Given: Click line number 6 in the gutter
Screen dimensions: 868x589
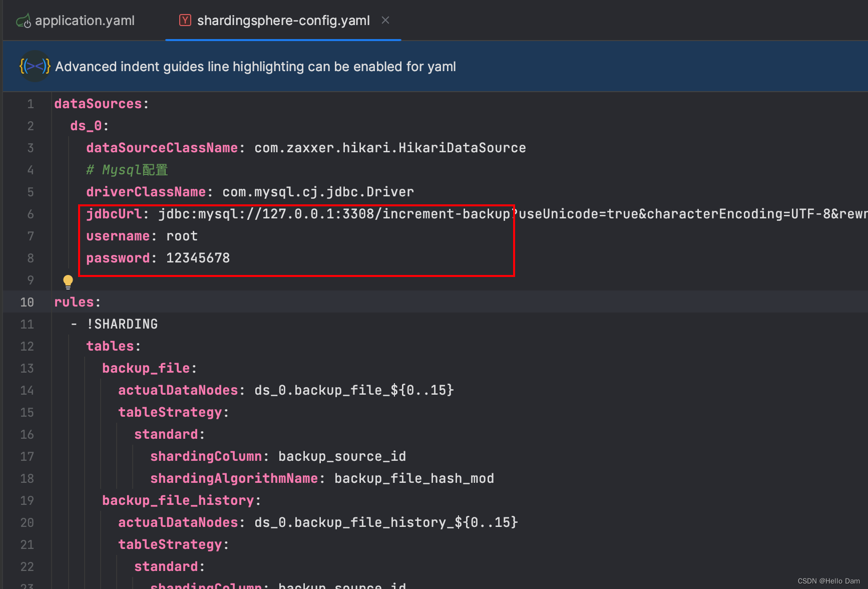Looking at the screenshot, I should [x=31, y=214].
